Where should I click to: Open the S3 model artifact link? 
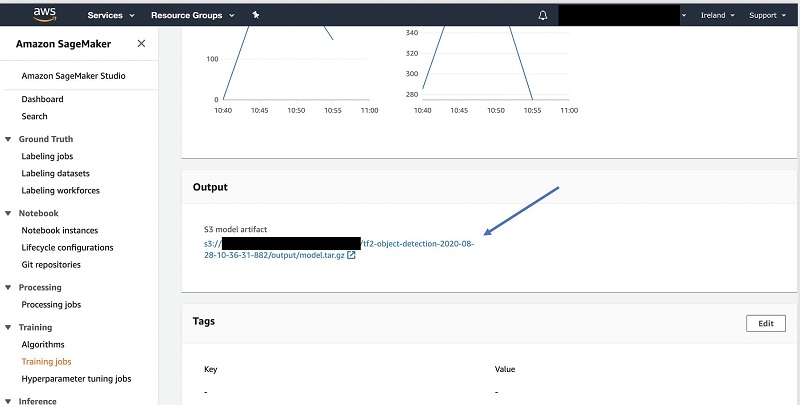tap(339, 249)
